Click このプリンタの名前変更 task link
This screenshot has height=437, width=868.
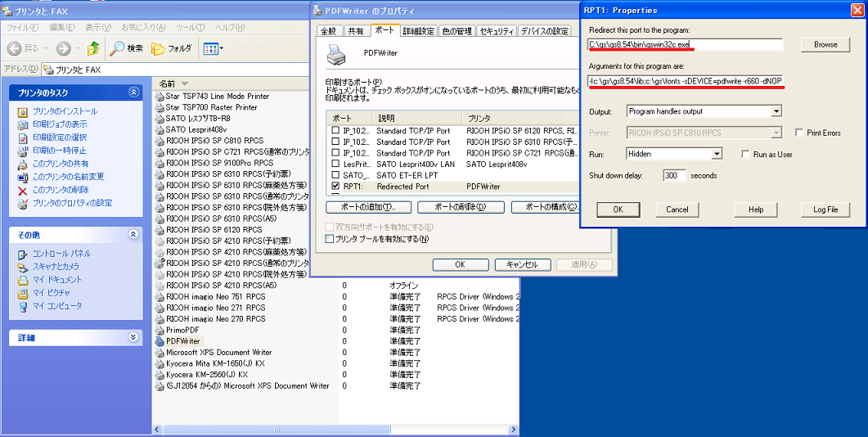pos(68,178)
